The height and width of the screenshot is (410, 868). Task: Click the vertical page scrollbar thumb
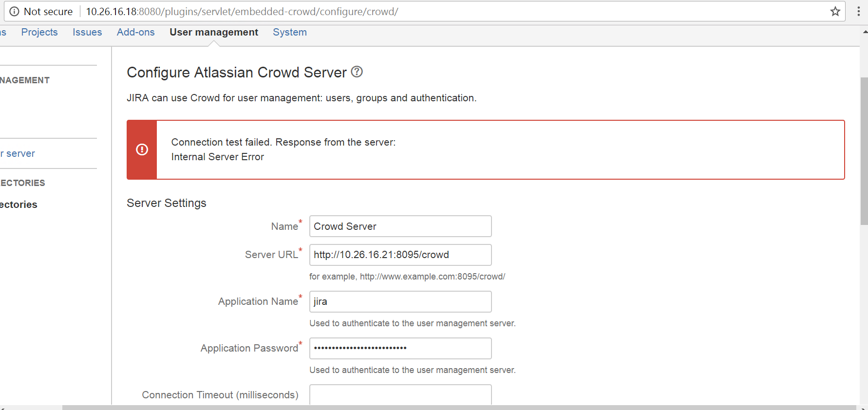click(x=864, y=151)
